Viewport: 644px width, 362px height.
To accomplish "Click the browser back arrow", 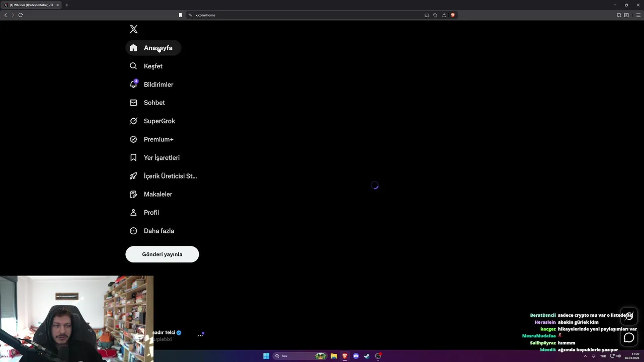I will (x=6, y=15).
